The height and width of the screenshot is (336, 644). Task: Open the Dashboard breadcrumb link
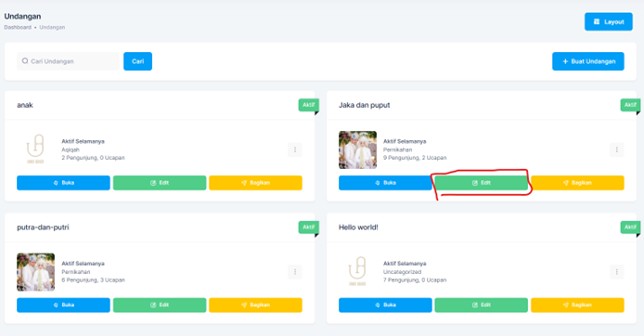(x=18, y=27)
